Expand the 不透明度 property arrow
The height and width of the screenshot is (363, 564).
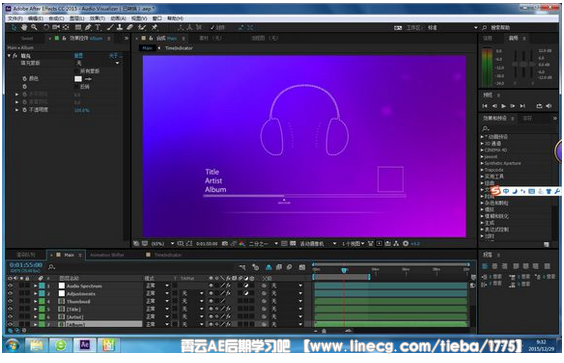(x=17, y=110)
